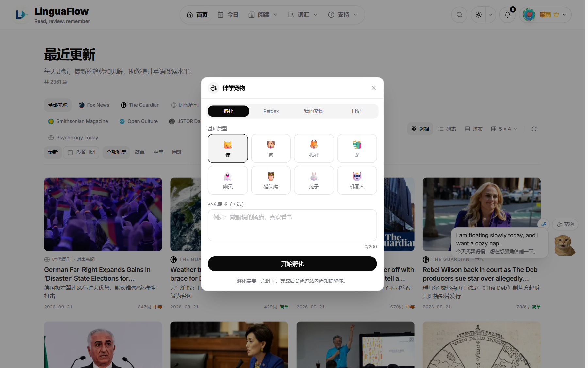This screenshot has height=368, width=588.
Task: Expand the 阅读 navigation dropdown
Action: click(x=263, y=15)
